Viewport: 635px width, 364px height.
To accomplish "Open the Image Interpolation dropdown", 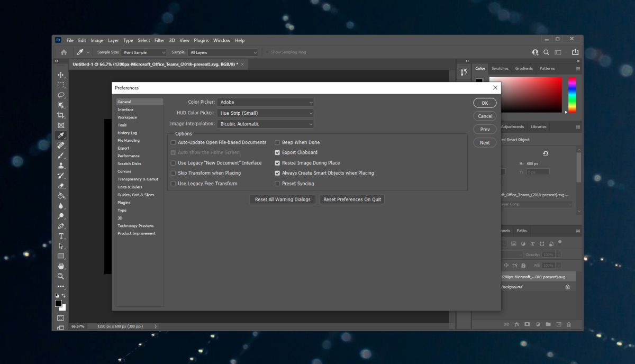I will point(265,123).
